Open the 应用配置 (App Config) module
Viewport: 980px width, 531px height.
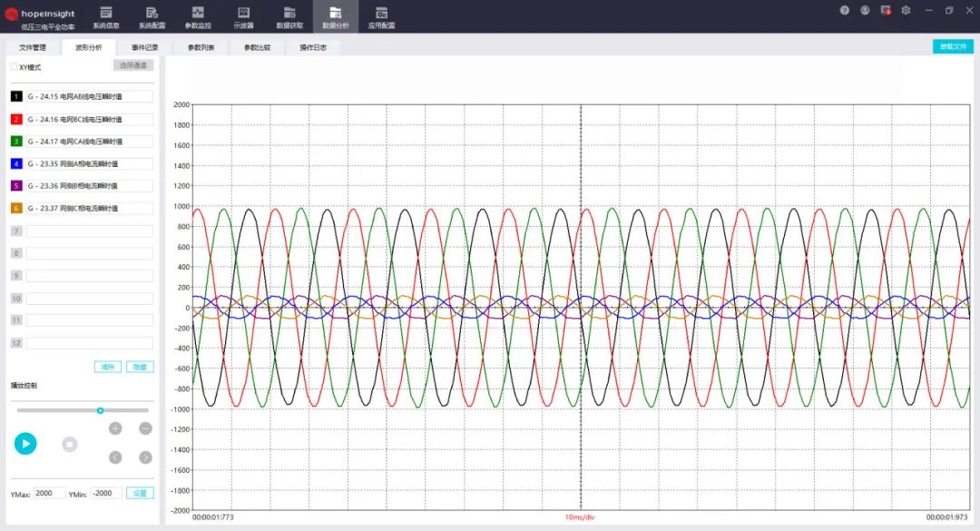pos(381,16)
